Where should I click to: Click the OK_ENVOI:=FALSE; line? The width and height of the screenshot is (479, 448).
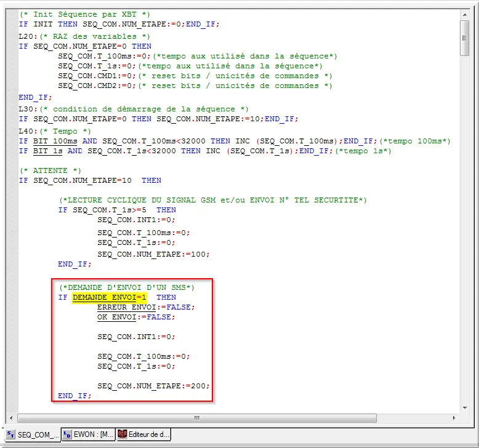(x=136, y=317)
